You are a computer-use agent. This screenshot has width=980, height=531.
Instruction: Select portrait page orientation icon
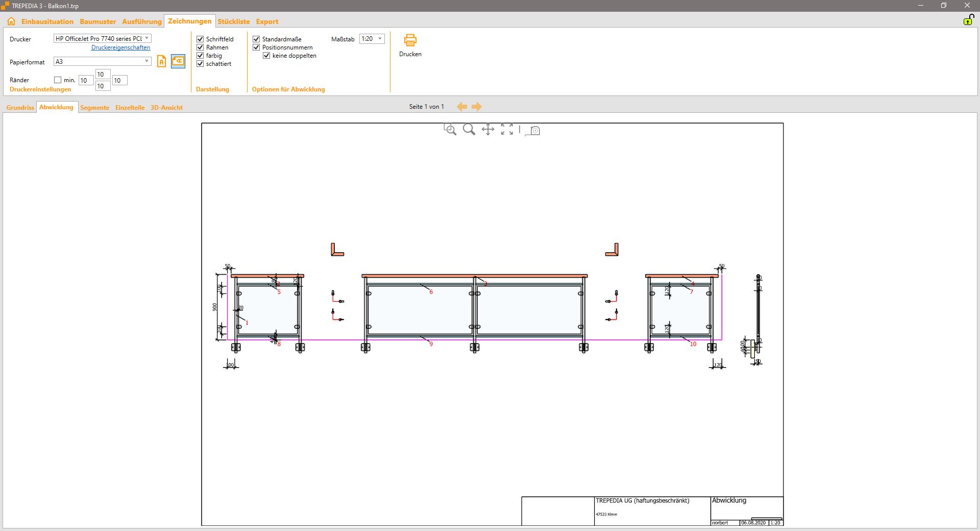click(161, 62)
